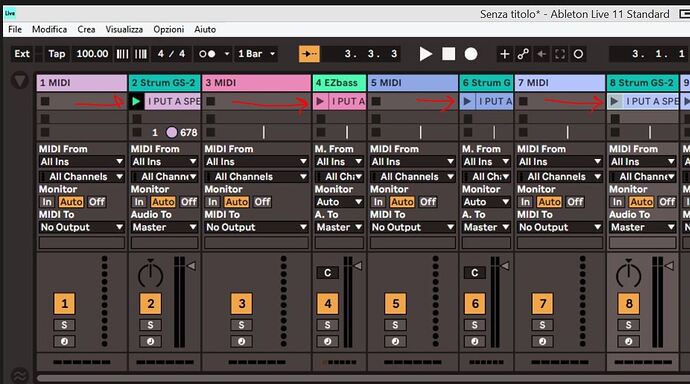Click the 100.00 tempo field
This screenshot has width=690, height=384.
pos(92,54)
